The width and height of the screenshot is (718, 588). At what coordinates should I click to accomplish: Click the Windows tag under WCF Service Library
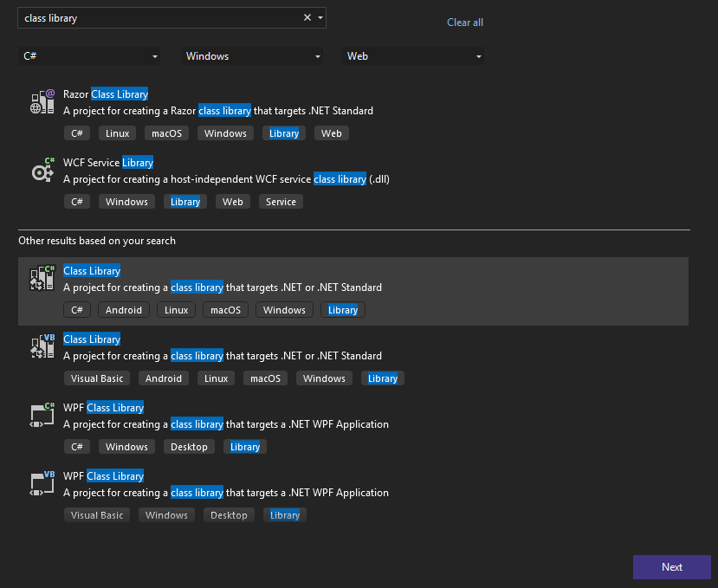126,202
